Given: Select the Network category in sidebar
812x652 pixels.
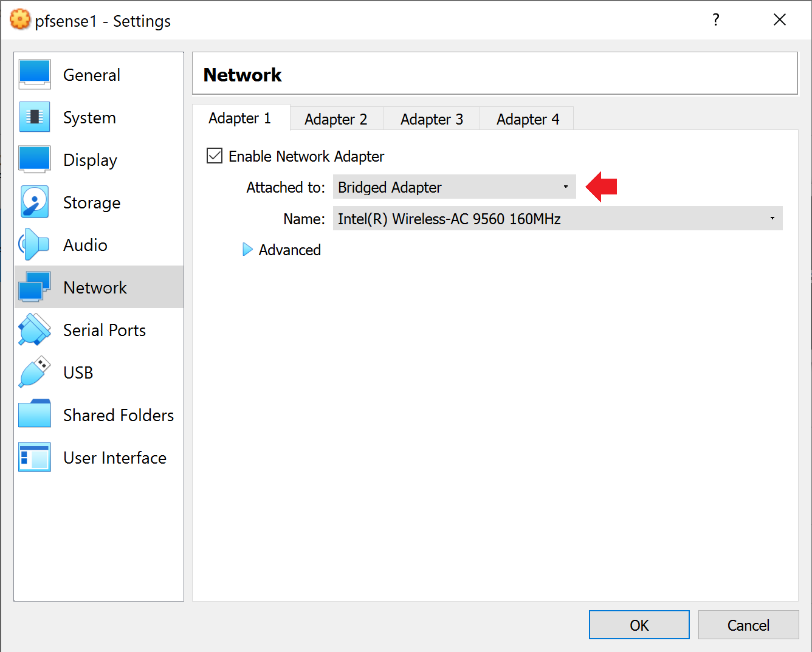Looking at the screenshot, I should [95, 287].
